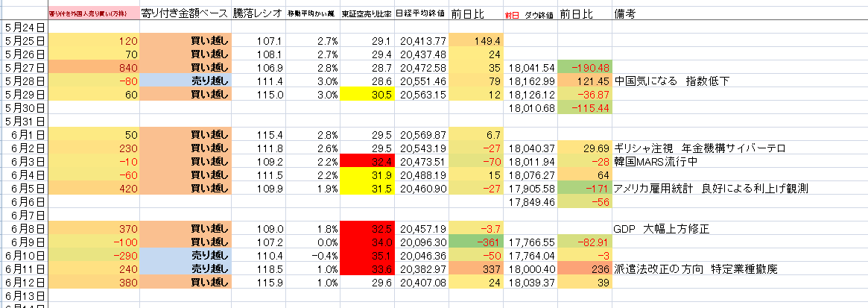Image resolution: width=868 pixels, height=308 pixels.
Task: Select the 39 Dow change cell on 6月12日
Action: click(x=585, y=281)
